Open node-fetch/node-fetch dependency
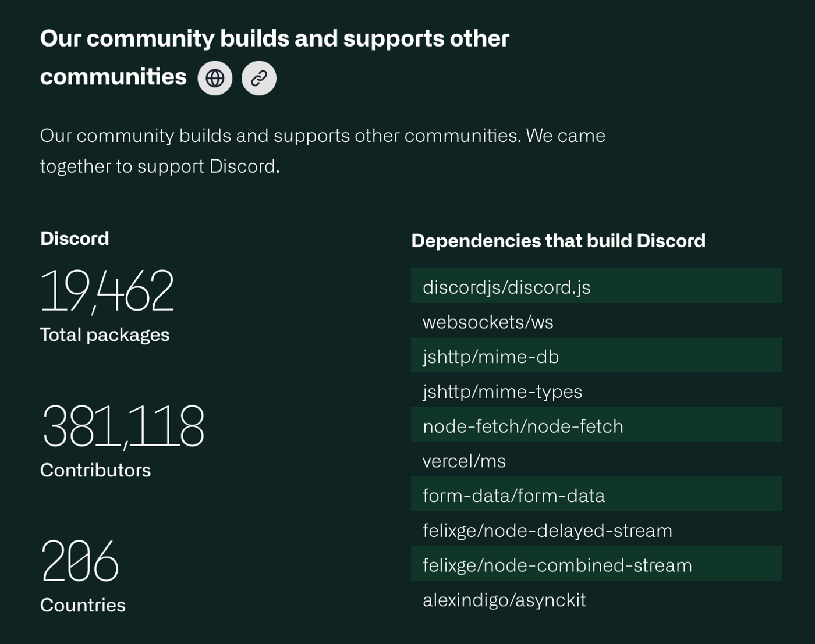This screenshot has width=815, height=644. tap(596, 425)
